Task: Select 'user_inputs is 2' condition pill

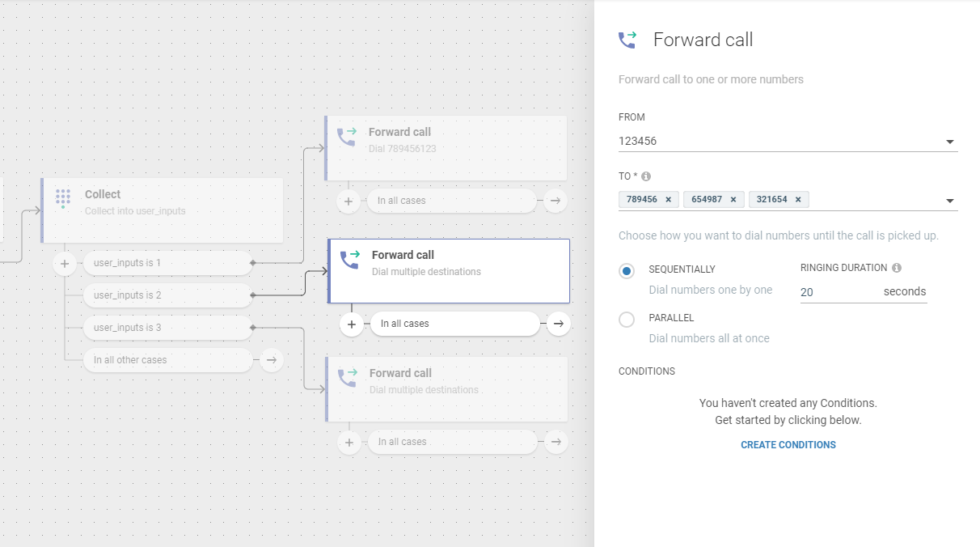Action: [x=167, y=295]
